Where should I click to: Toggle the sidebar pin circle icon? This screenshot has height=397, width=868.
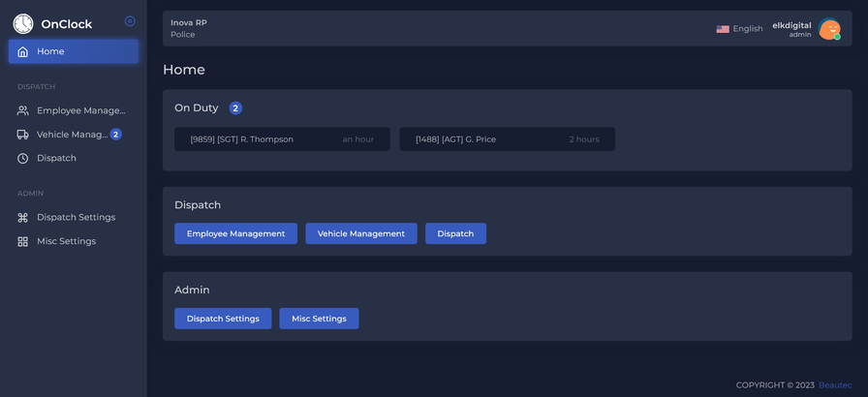[x=130, y=21]
